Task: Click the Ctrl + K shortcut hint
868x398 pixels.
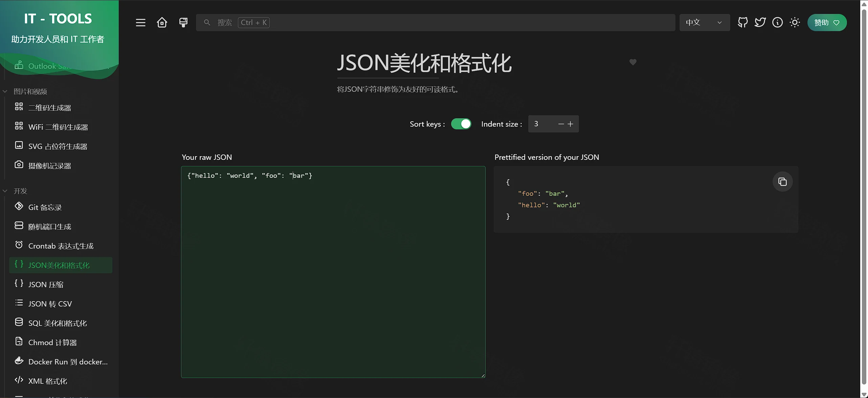Action: tap(254, 23)
